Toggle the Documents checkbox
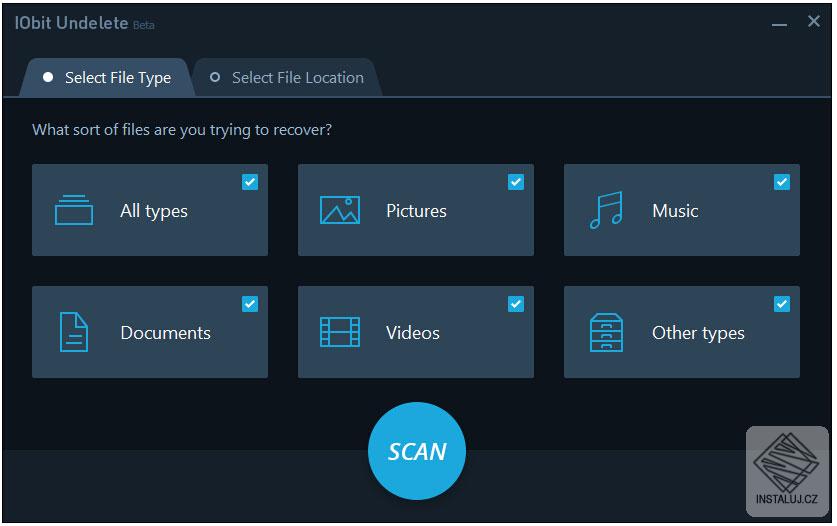The width and height of the screenshot is (837, 526). tap(250, 304)
